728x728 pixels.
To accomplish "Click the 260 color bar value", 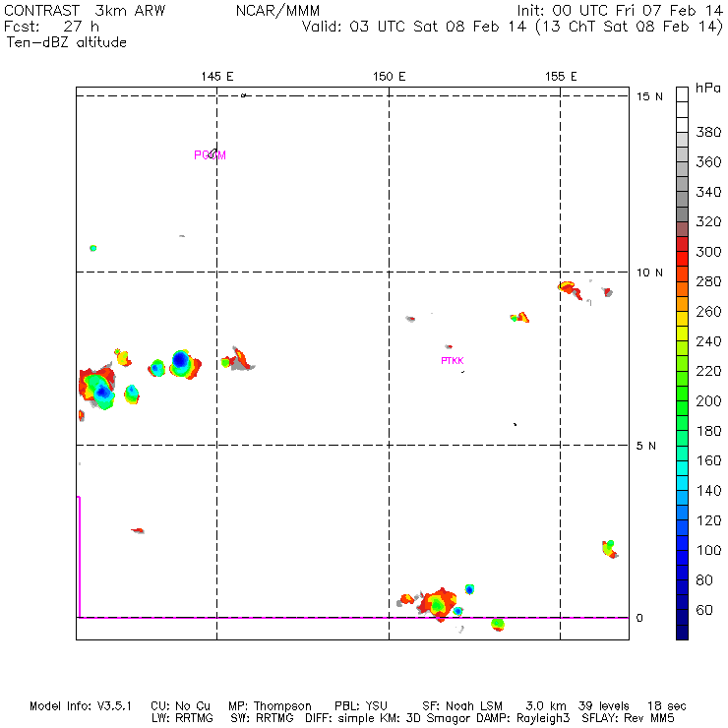I will (x=708, y=312).
